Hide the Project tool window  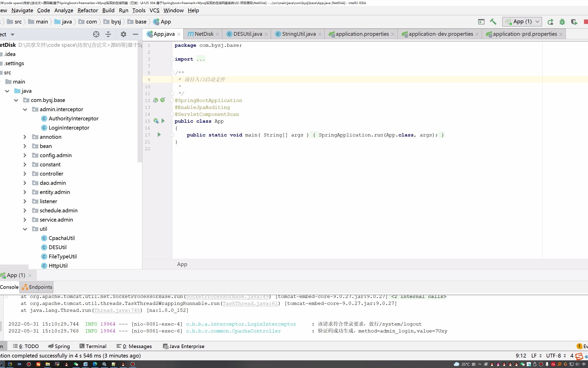click(135, 34)
